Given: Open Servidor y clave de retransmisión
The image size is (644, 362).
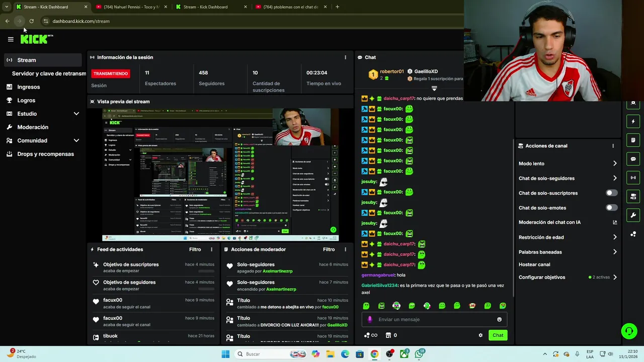Looking at the screenshot, I should [x=49, y=73].
